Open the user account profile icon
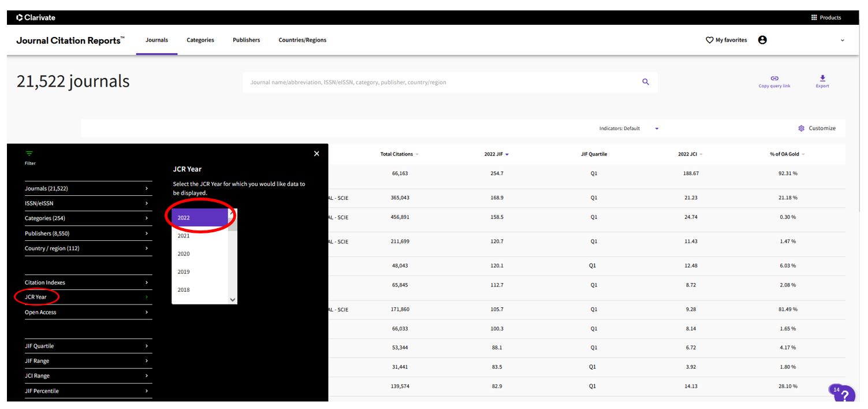Viewport: 868px width, 409px height. coord(762,40)
